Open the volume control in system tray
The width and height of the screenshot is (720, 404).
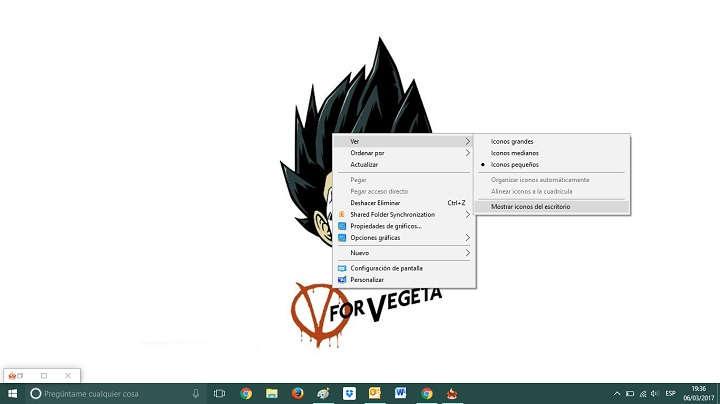point(655,393)
